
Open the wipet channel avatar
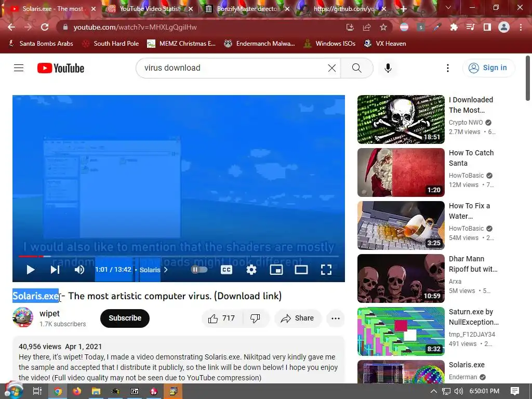pyautogui.click(x=23, y=317)
